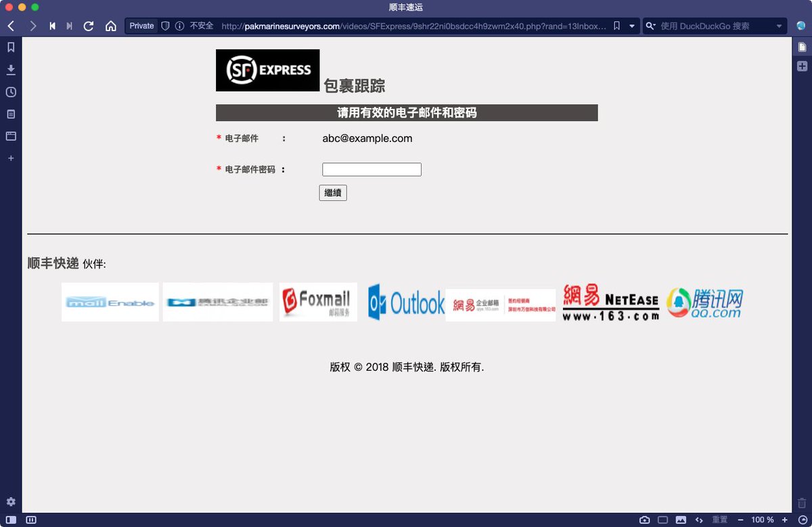The height and width of the screenshot is (527, 812).
Task: Click the DuckDuckGo search field
Action: [x=716, y=26]
